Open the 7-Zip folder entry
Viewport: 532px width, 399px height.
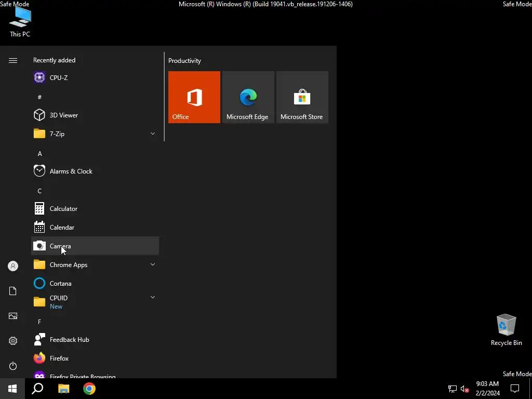tap(95, 134)
